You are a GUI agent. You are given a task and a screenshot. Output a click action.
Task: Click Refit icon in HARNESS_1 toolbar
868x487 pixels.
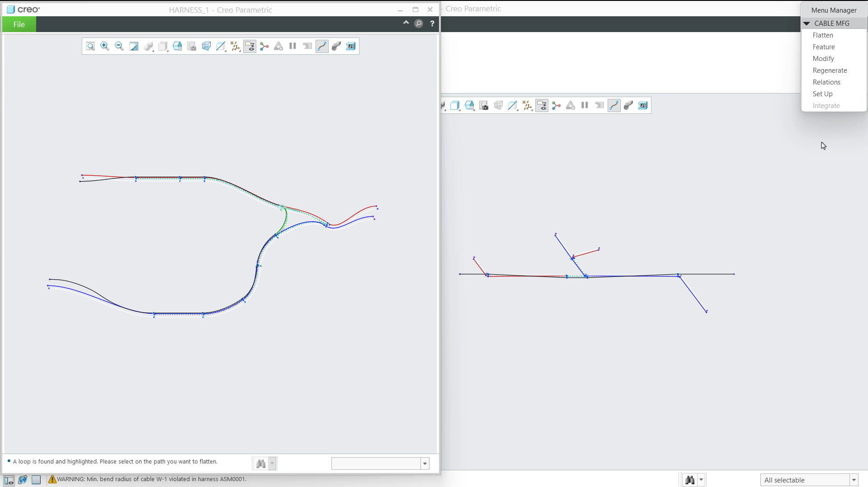click(90, 46)
